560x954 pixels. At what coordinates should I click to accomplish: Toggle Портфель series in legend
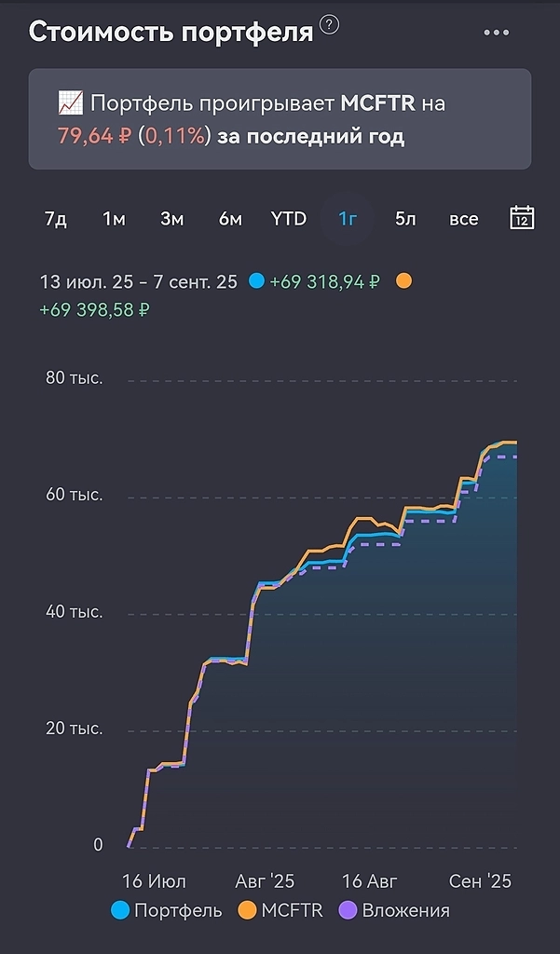(167, 910)
